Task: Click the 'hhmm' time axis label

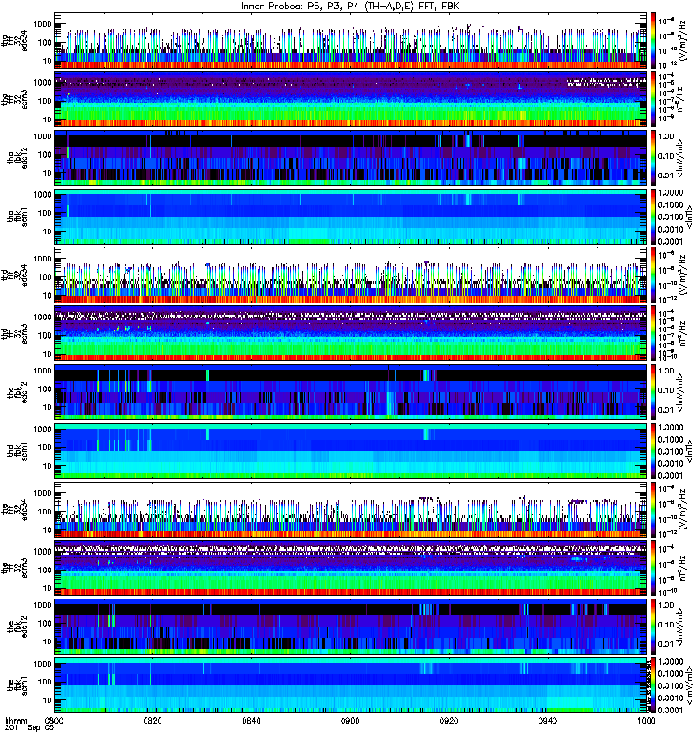Action: click(16, 720)
